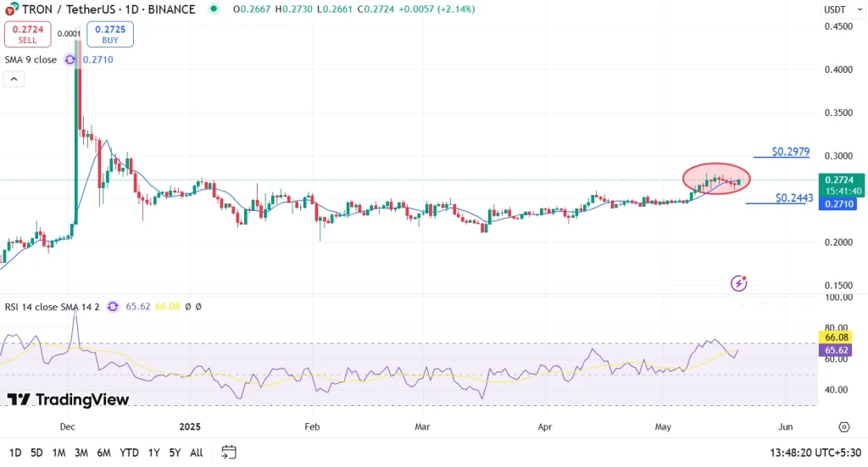
Task: Open the date range calendar icon
Action: pyautogui.click(x=229, y=452)
